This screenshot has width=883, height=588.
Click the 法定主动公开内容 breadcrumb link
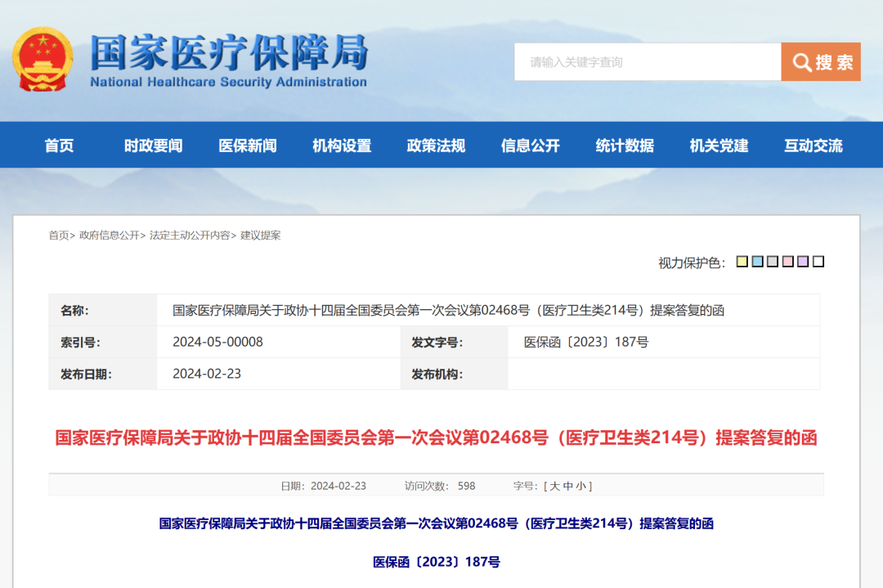pyautogui.click(x=190, y=236)
